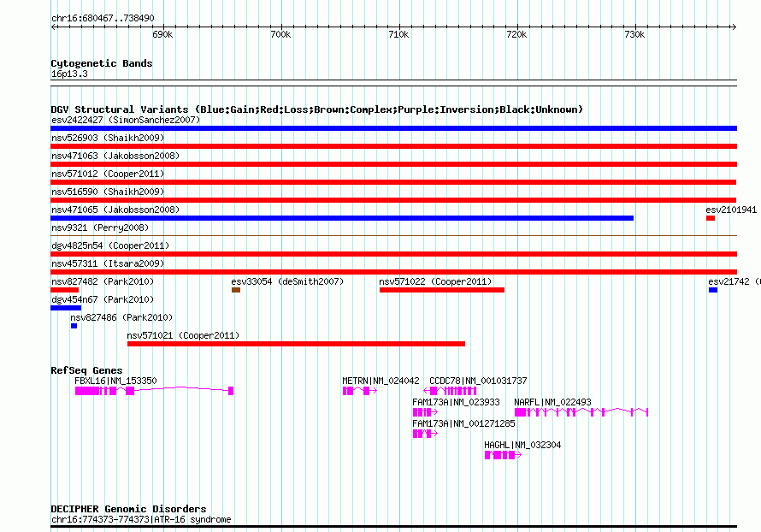Click the 690k position on the ruler
761x532 pixels.
[162, 34]
